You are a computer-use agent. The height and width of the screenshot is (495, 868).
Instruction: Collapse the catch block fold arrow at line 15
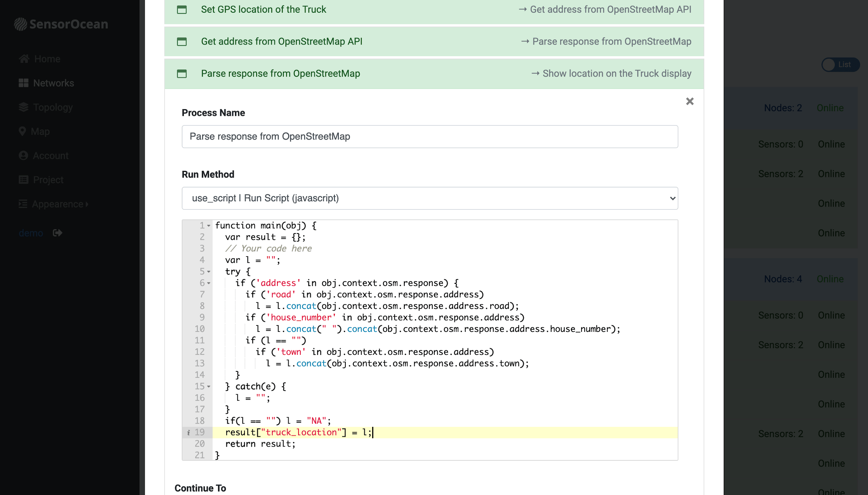pos(209,387)
